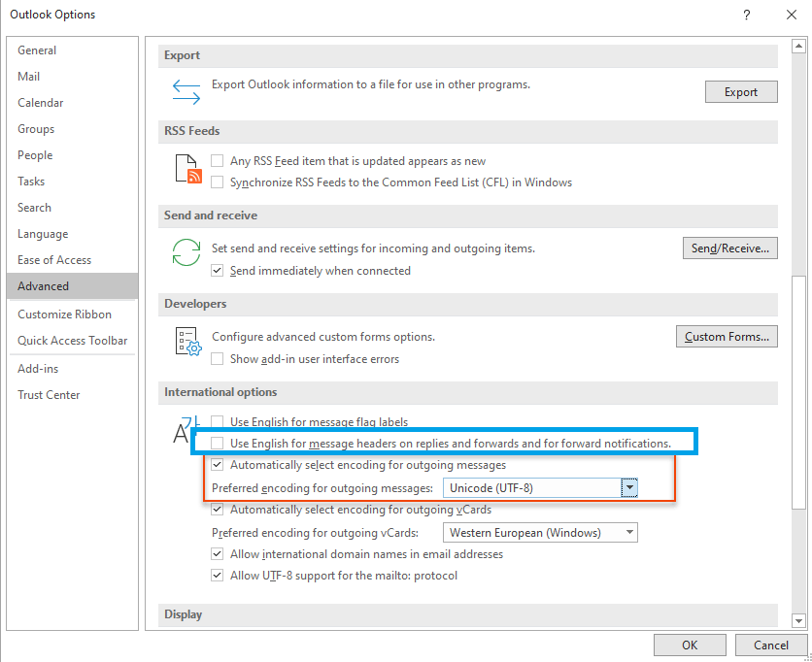
Task: Enable Show add-in user interface errors
Action: (x=217, y=359)
